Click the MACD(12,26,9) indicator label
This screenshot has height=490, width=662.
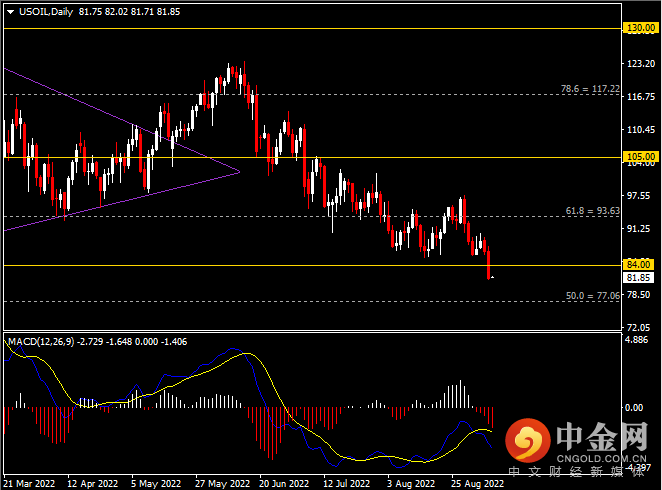pos(41,341)
